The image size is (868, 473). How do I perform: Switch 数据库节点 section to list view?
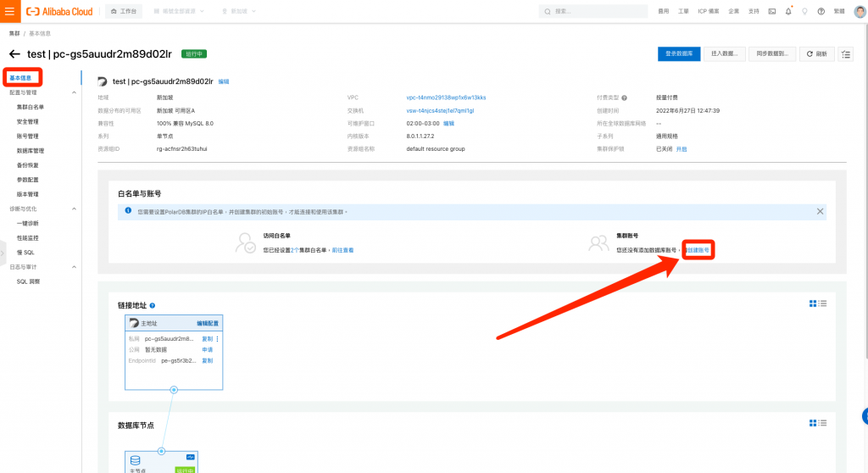tap(823, 423)
